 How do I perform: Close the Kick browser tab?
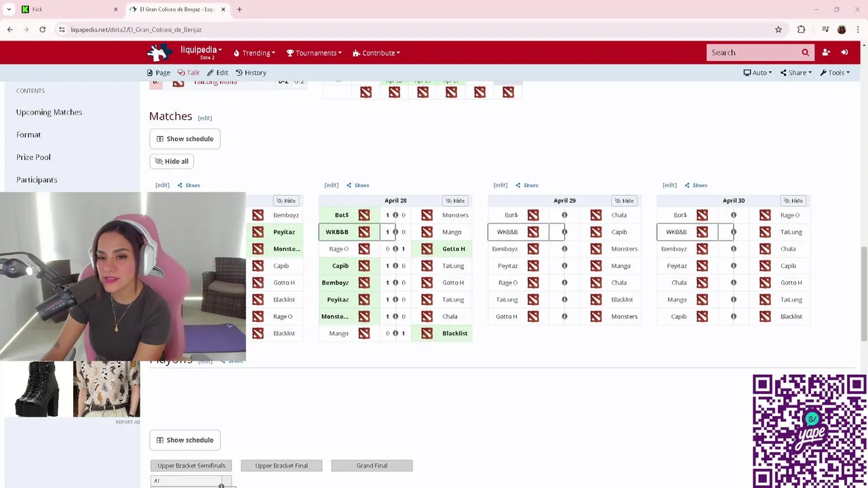click(x=115, y=9)
